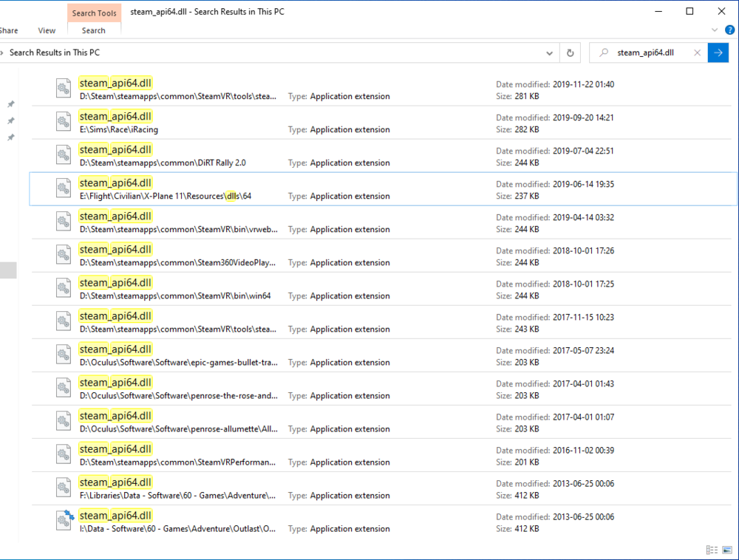Select file icon of result dated 2019-11-22
This screenshot has height=560, width=739.
(x=64, y=88)
